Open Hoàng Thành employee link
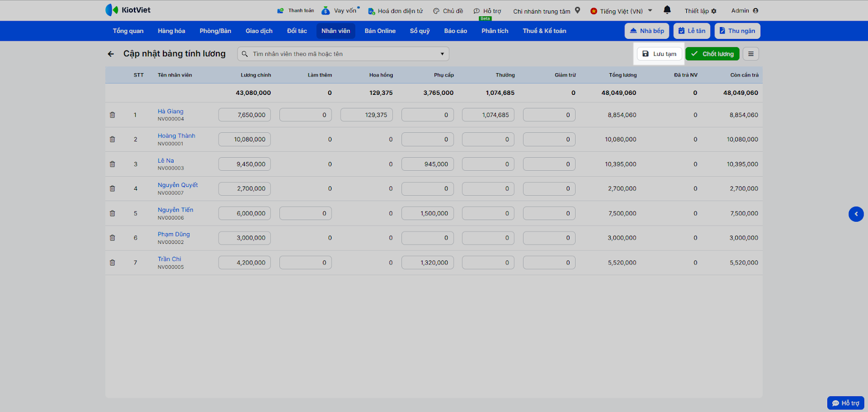Image resolution: width=868 pixels, height=412 pixels. tap(176, 136)
